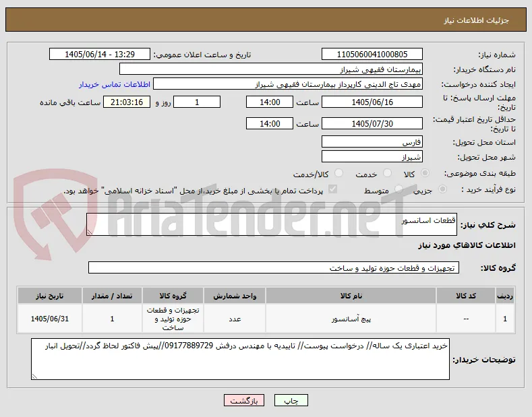Click the تاریخ نیاز column header

[x=49, y=296]
